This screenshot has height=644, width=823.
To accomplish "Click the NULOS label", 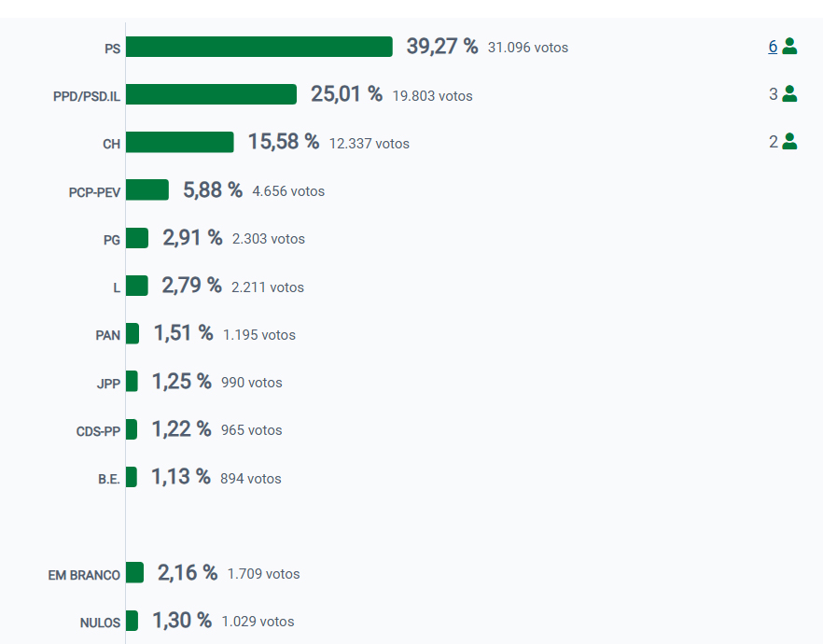I will coord(101,623).
